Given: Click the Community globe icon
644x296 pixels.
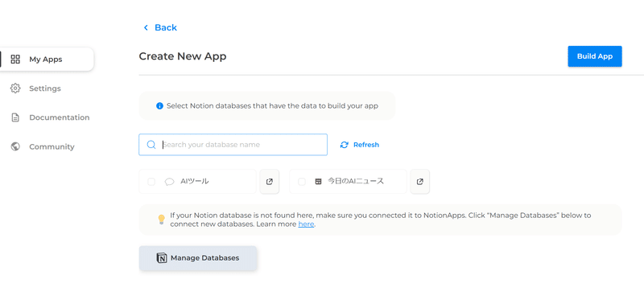Looking at the screenshot, I should (15, 146).
